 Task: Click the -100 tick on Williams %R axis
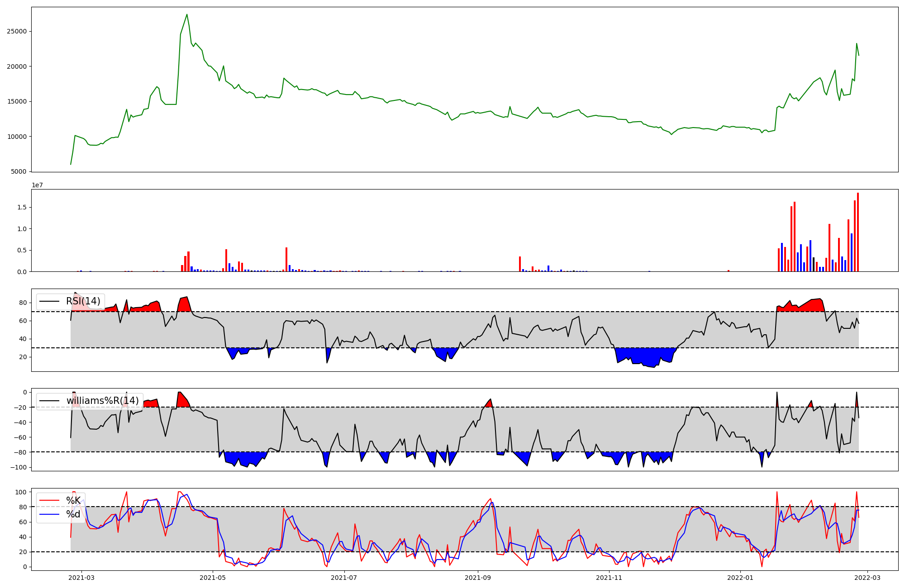tap(19, 467)
